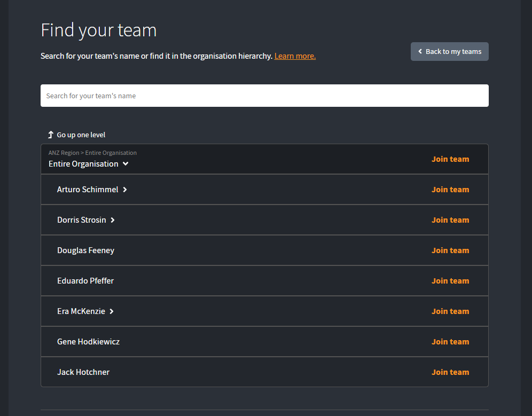Join Eduardo Pfeffer's team
This screenshot has width=532, height=416.
click(x=450, y=281)
